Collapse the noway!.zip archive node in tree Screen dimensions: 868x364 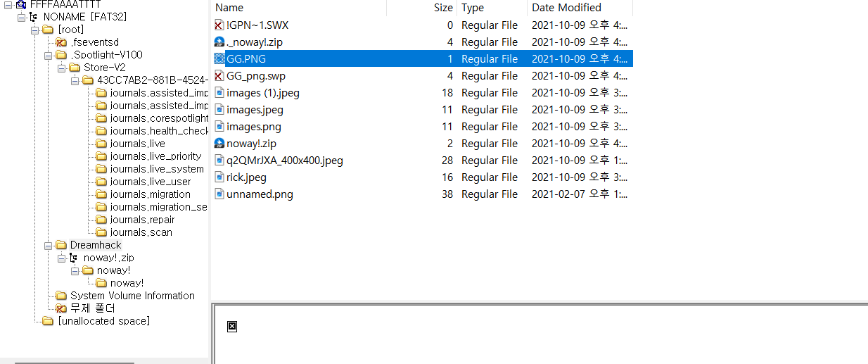pyautogui.click(x=61, y=258)
